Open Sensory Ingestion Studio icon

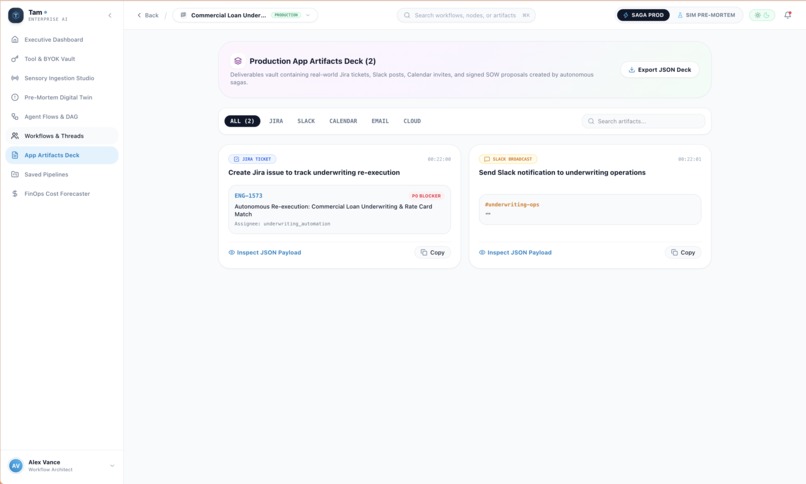pos(15,78)
